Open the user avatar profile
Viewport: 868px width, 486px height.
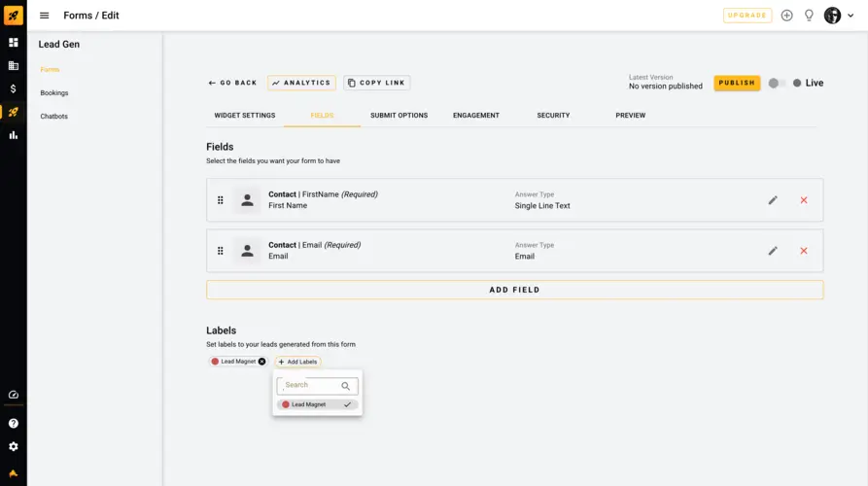[832, 16]
